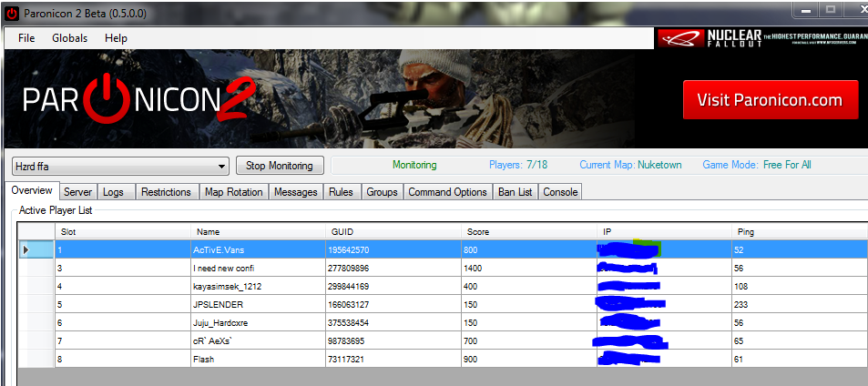
Task: Click the Paronicon 2 logo banner
Action: pos(138,99)
